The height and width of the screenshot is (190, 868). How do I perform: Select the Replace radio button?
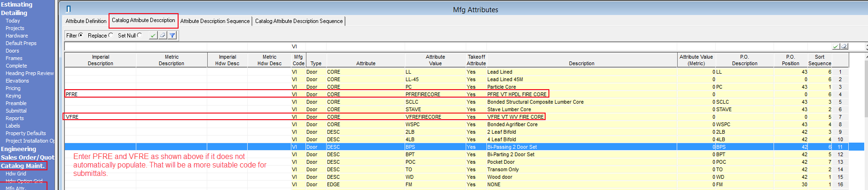click(x=111, y=35)
